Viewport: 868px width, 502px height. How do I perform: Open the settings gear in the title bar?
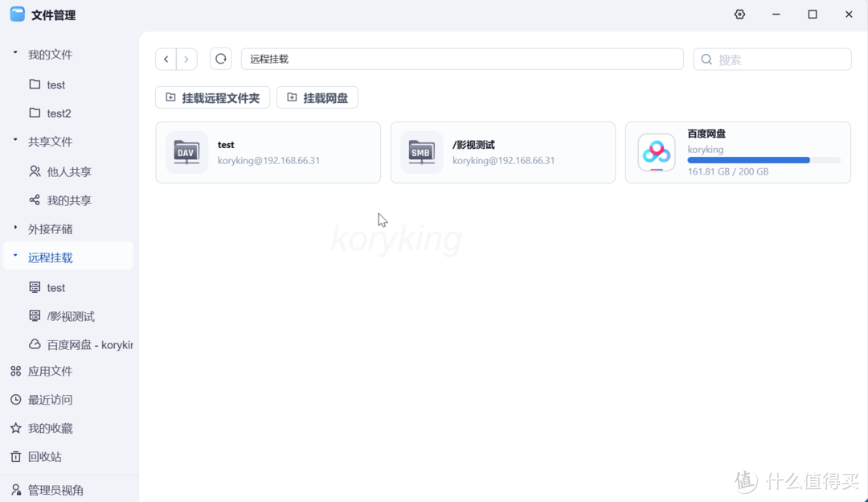(739, 14)
